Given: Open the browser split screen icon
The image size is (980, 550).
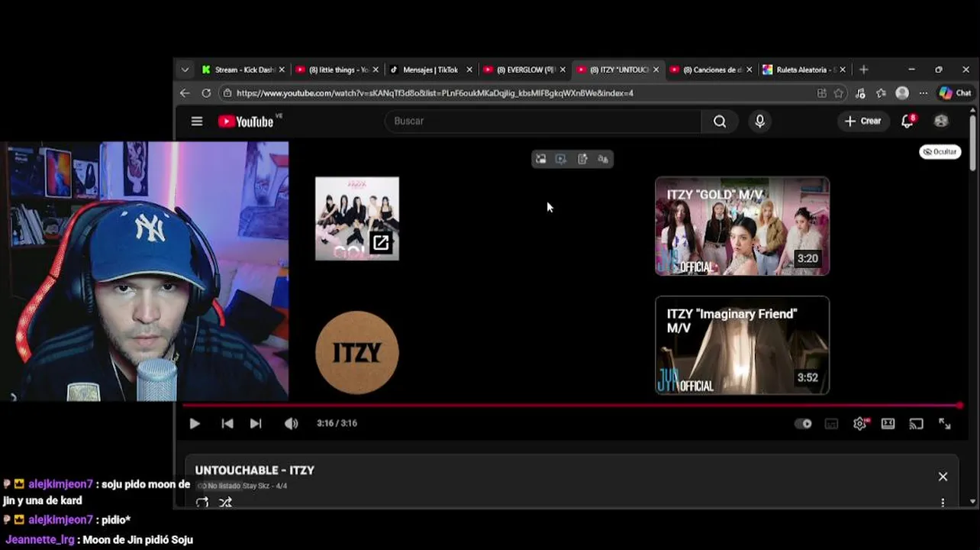Looking at the screenshot, I should 821,93.
